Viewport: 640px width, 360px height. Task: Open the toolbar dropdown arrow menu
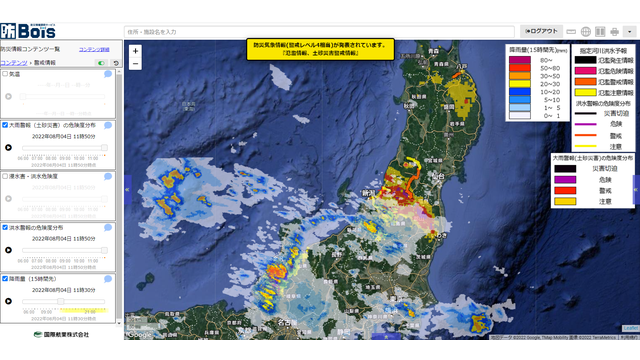pos(629,31)
